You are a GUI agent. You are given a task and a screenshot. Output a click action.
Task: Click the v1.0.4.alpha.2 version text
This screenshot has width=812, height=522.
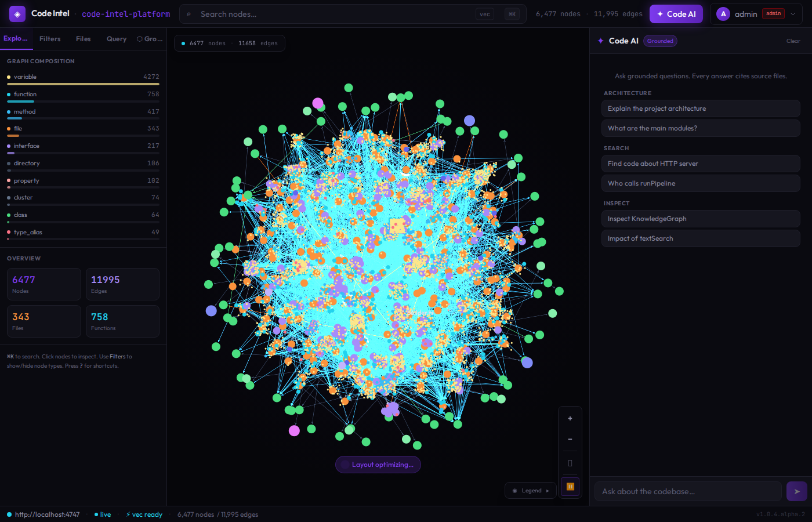781,514
